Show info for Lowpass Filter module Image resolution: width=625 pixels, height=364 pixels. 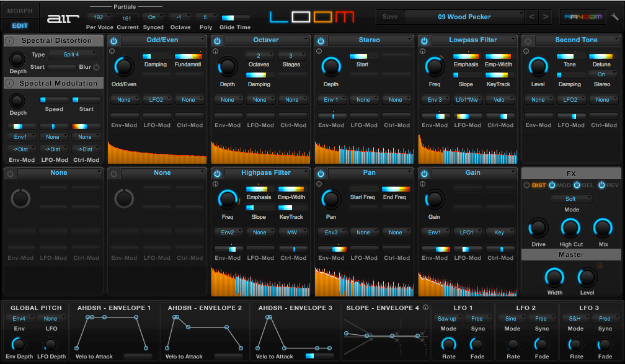point(422,51)
